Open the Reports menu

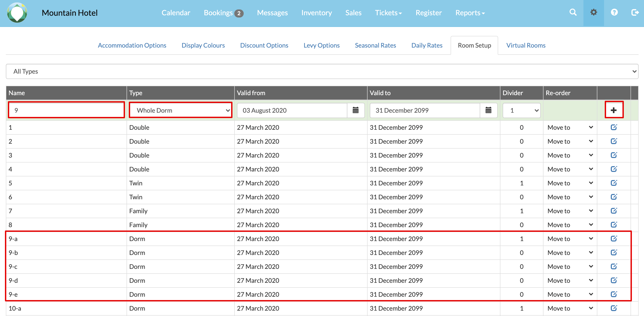point(469,13)
